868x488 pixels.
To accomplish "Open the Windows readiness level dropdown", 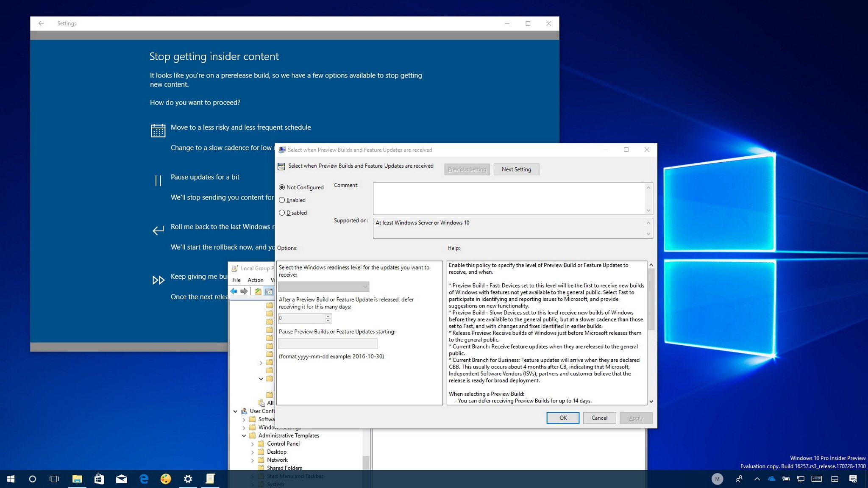I will click(323, 287).
